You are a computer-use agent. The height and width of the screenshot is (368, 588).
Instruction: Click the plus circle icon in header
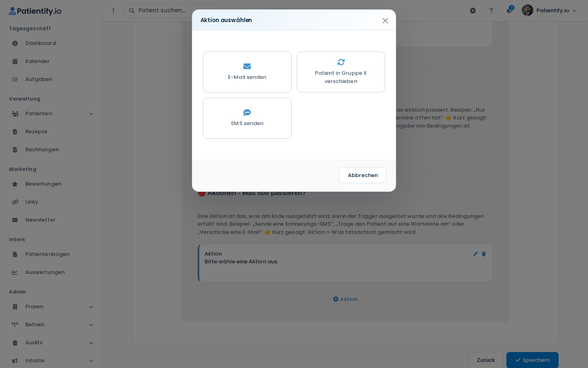473,11
